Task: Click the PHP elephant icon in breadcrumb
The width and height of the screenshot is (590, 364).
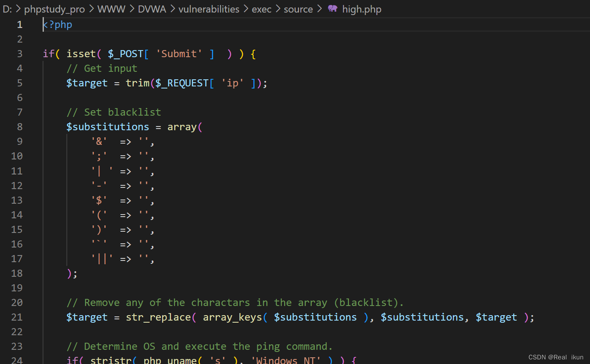Action: pyautogui.click(x=333, y=8)
